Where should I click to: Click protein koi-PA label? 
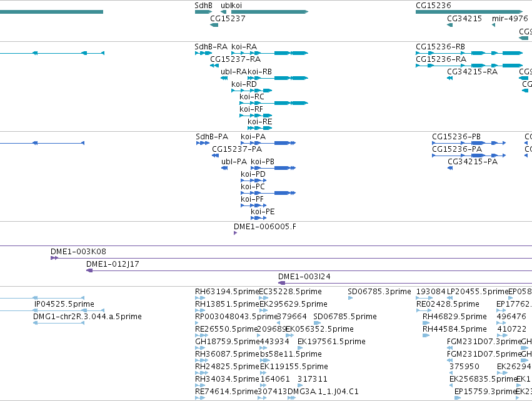[253, 137]
